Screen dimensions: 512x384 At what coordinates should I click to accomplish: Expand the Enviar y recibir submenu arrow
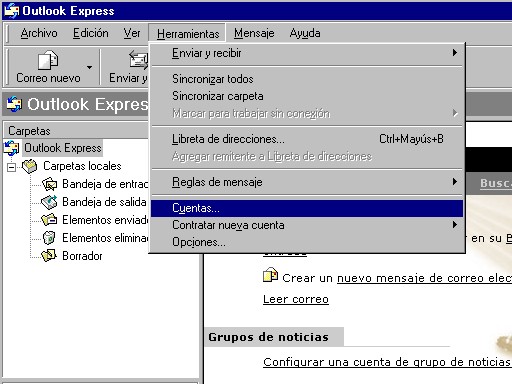(454, 53)
